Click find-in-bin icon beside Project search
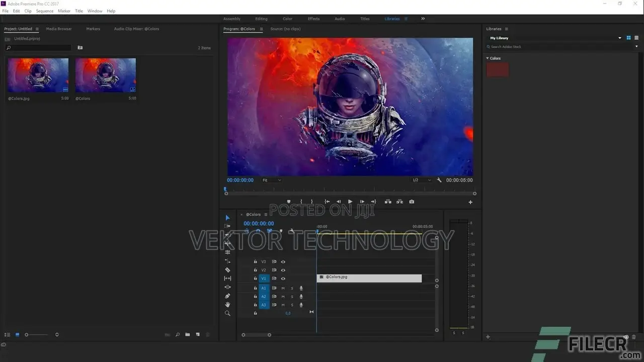The height and width of the screenshot is (362, 644). coord(80,48)
